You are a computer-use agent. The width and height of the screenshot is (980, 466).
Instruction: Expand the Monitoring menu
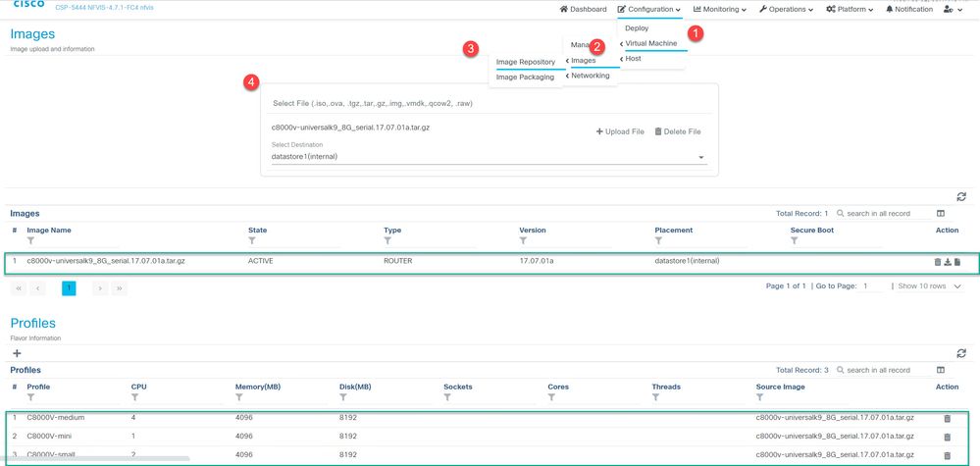point(719,10)
